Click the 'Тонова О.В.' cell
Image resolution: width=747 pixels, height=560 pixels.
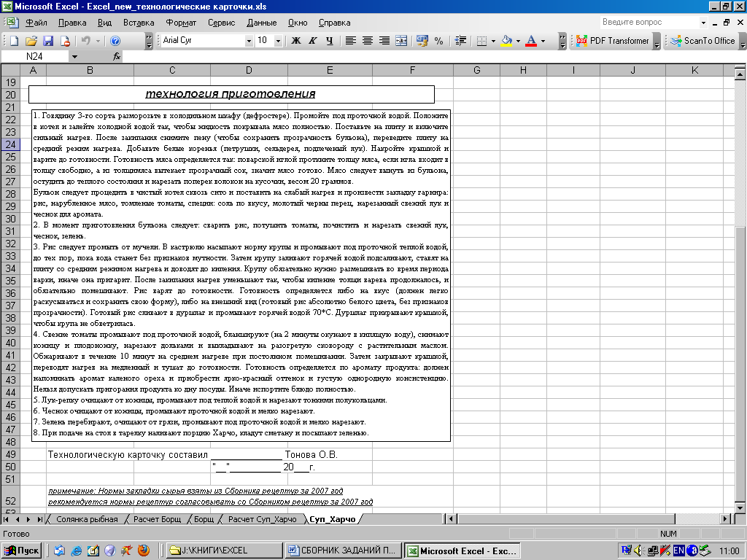pos(311,455)
